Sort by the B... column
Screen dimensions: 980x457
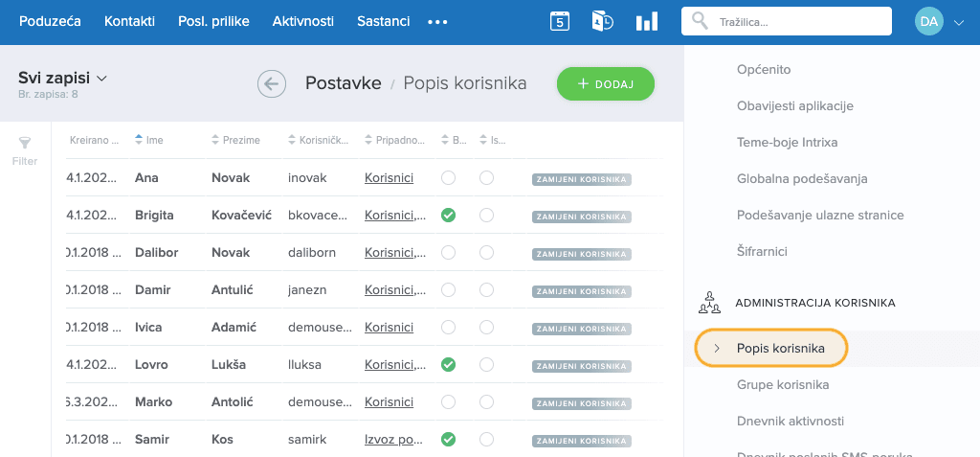tap(454, 140)
